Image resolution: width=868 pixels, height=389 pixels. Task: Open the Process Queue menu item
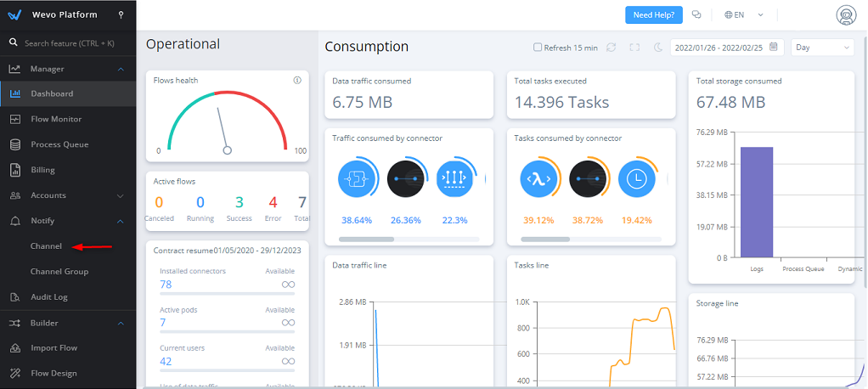(59, 144)
